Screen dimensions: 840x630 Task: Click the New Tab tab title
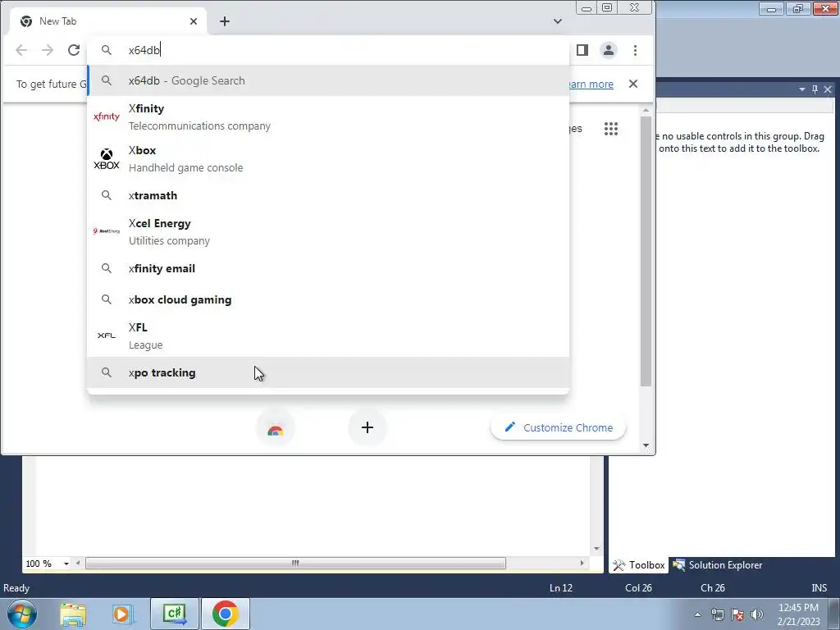[58, 21]
